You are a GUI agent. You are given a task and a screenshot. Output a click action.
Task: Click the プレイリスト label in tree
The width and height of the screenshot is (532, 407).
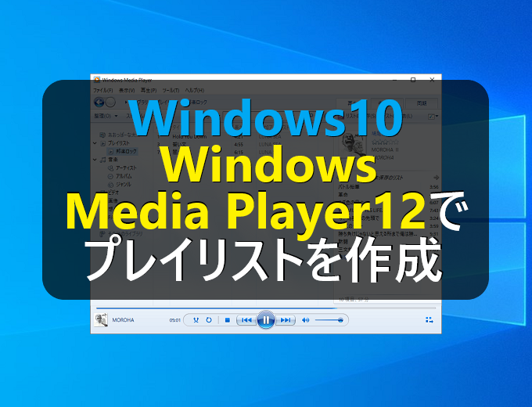[118, 143]
